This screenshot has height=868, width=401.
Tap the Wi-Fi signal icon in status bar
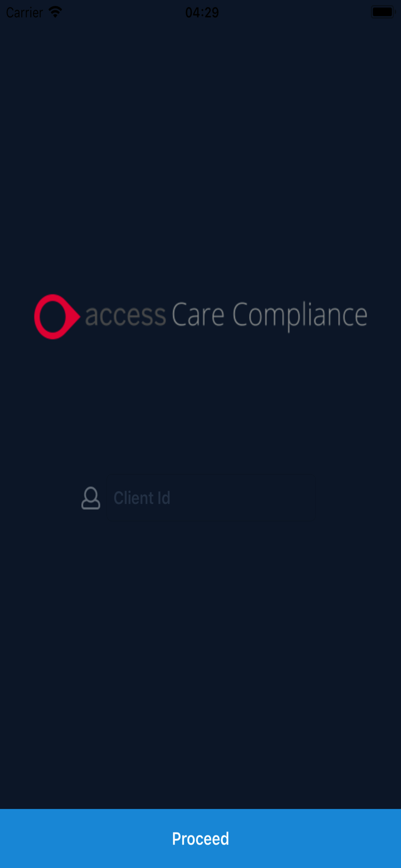(55, 12)
